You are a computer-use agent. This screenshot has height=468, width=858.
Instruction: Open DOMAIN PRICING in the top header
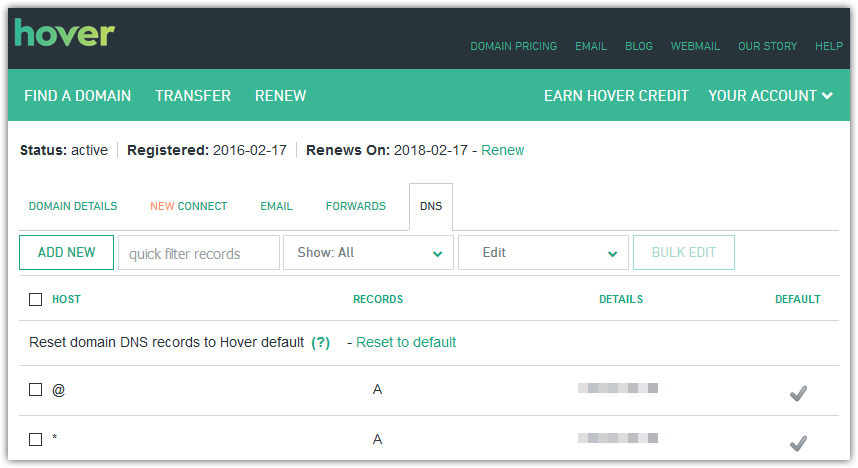click(513, 47)
